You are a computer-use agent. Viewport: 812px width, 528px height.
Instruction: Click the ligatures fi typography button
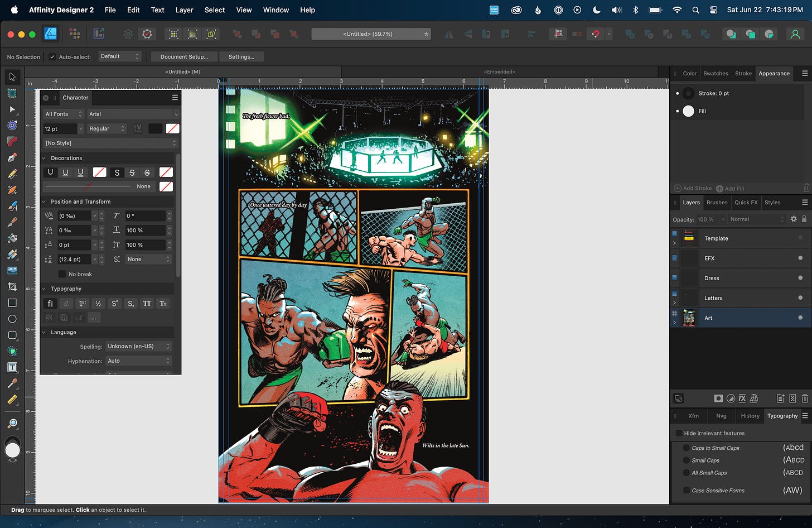tap(50, 304)
